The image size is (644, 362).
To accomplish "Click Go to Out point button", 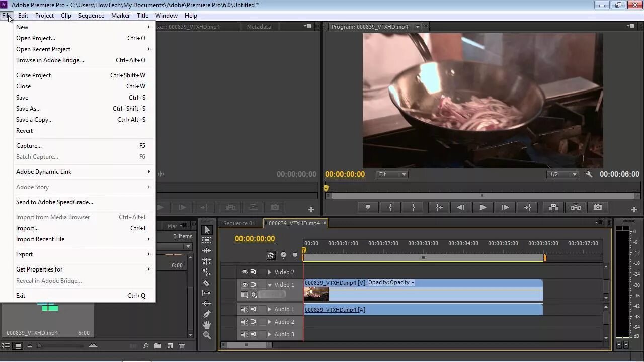I will pos(527,207).
